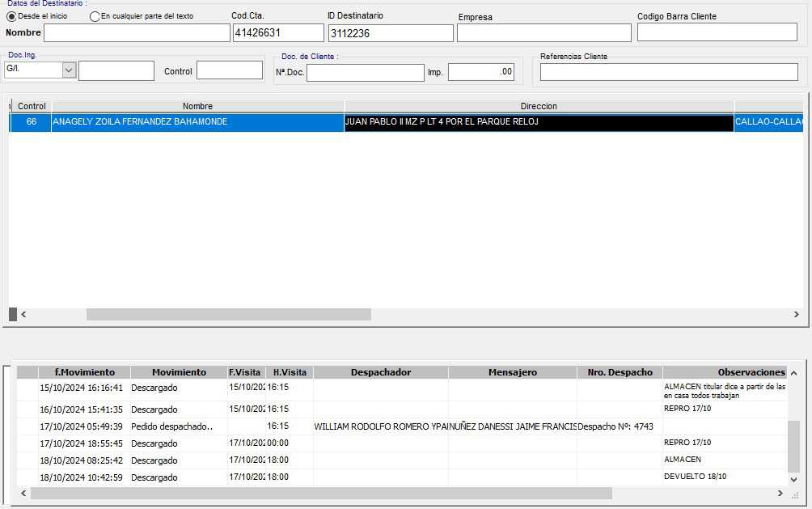Screen dimensions: 812x509
Task: Click the Imp. amount field showing .00
Action: (x=480, y=72)
